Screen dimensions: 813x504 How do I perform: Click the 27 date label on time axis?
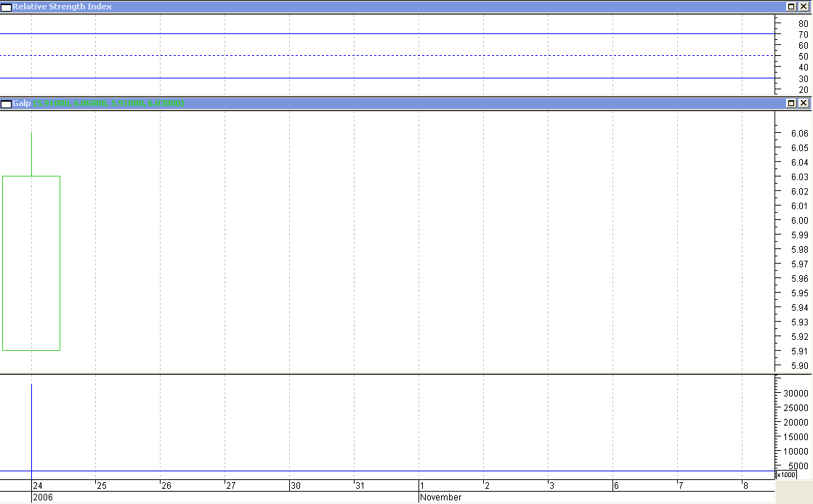[x=231, y=486]
